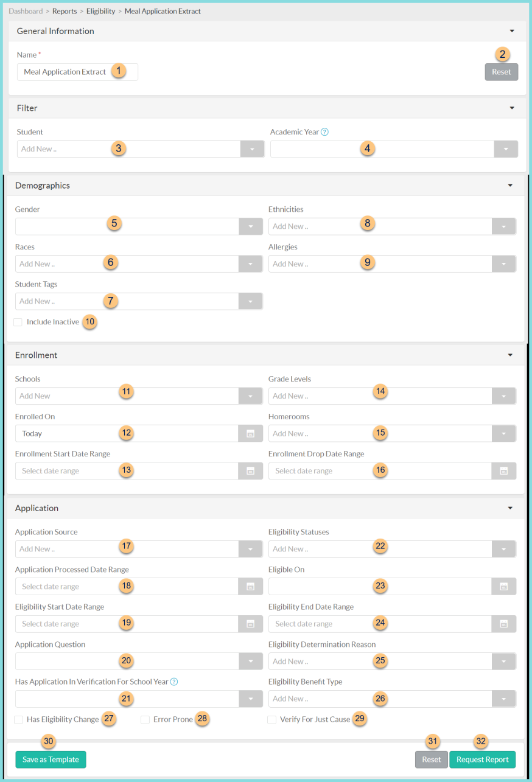Open the Eligibility End Date Range calendar
Image resolution: width=532 pixels, height=782 pixels.
coord(505,623)
